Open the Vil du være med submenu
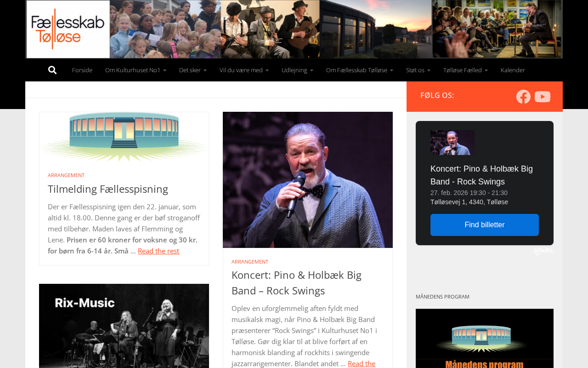The image size is (588, 368). tap(244, 70)
